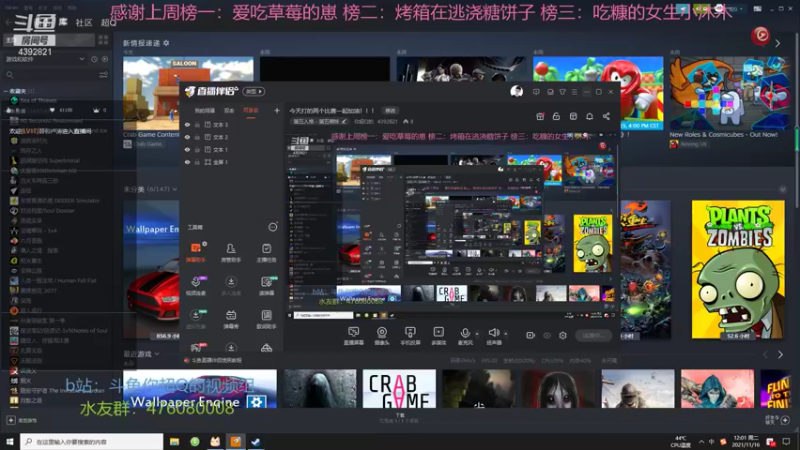The image size is (800, 450).
Task: Click the unlock padlock icon in the stream title row
Action: (x=556, y=116)
